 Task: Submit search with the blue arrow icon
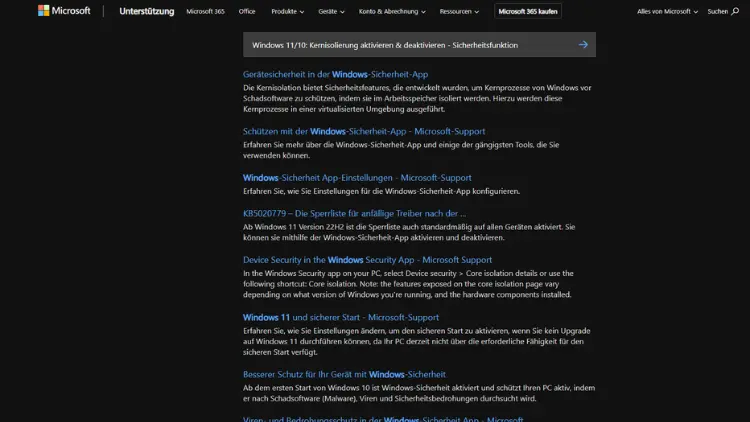click(583, 44)
